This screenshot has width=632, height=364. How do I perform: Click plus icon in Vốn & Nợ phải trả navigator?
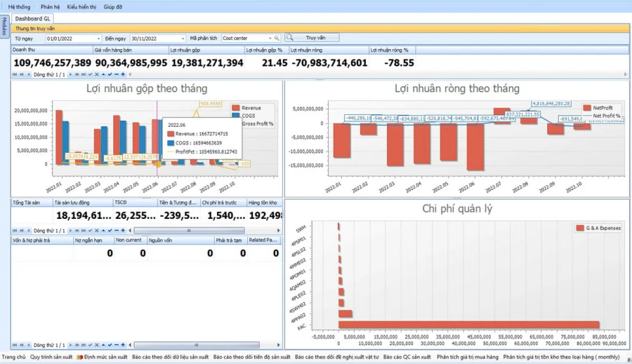123,345
